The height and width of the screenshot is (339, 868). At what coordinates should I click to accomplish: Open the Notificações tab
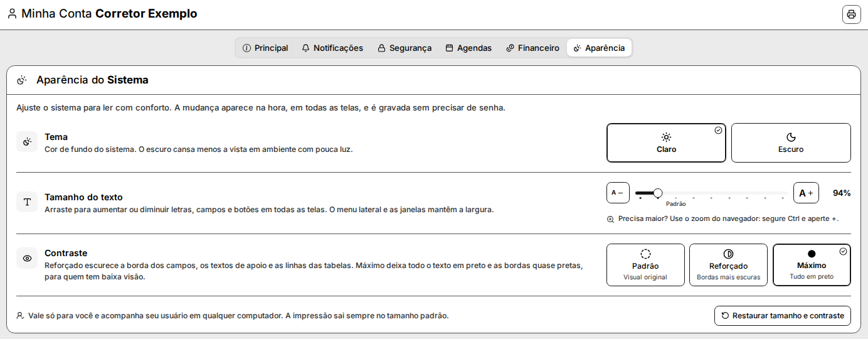pos(332,48)
